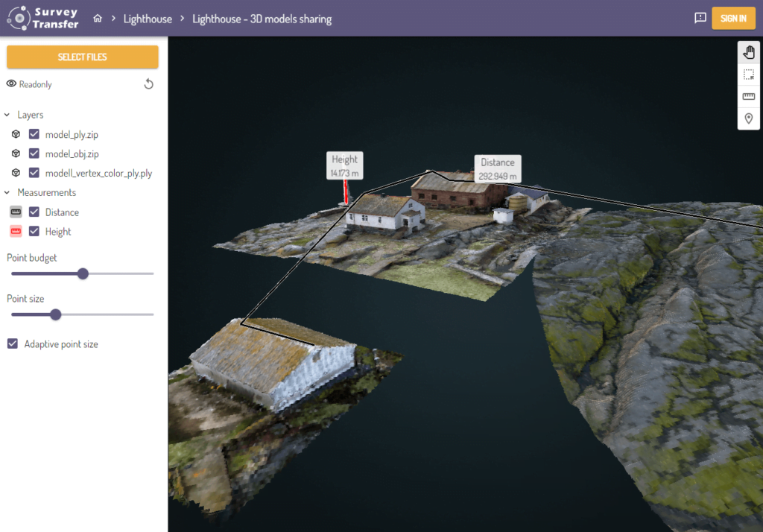Adjust the Point budget slider handle
The width and height of the screenshot is (763, 532).
[x=82, y=273]
